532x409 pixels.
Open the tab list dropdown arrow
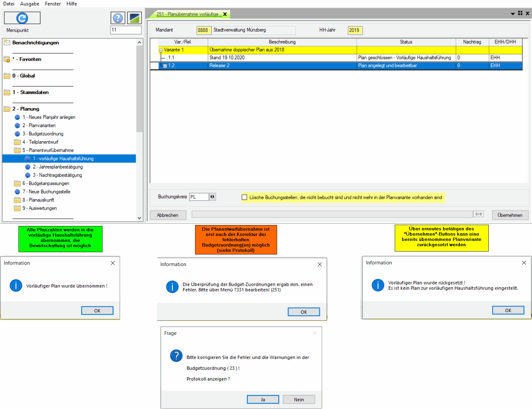pos(512,14)
